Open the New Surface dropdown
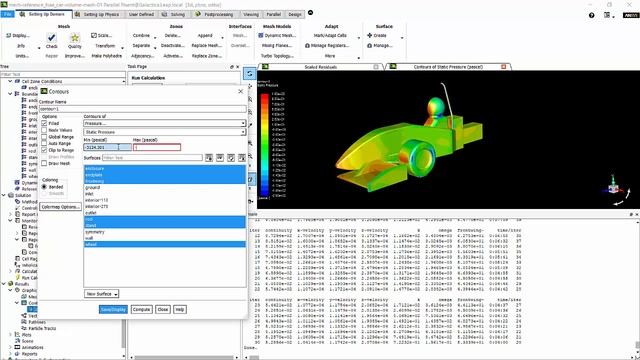The height and width of the screenshot is (360, 640). 102,294
